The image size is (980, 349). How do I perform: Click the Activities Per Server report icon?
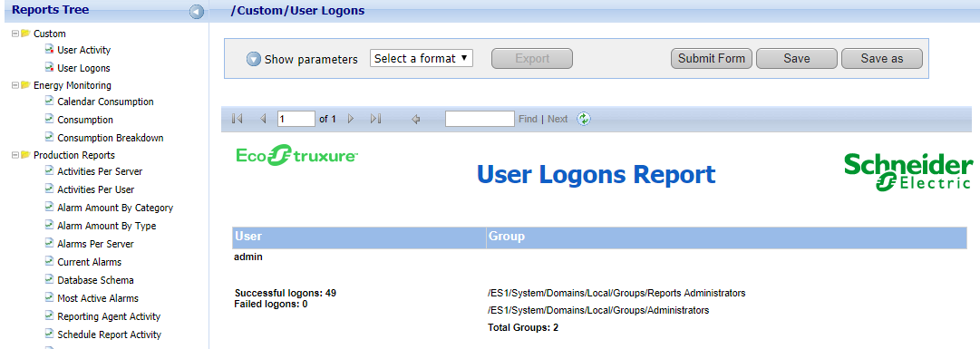[49, 170]
